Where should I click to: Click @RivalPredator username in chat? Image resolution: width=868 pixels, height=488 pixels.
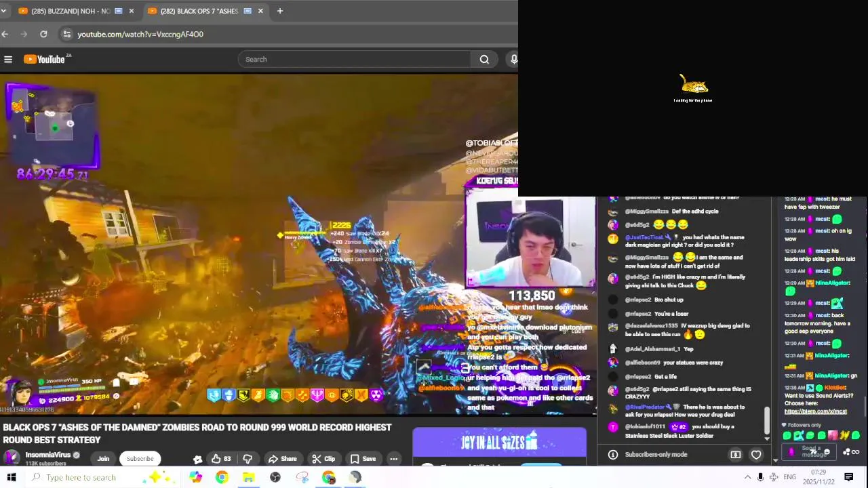tap(644, 407)
